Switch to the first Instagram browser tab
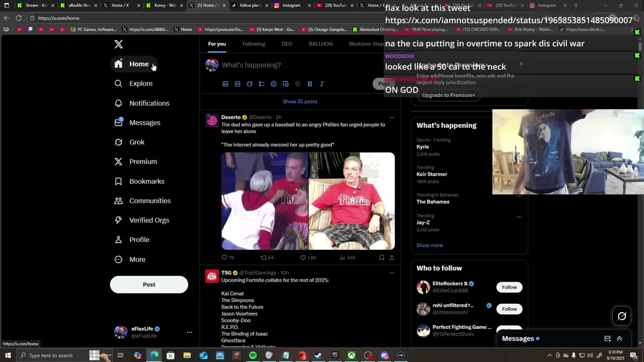The width and height of the screenshot is (644, 362). click(291, 6)
